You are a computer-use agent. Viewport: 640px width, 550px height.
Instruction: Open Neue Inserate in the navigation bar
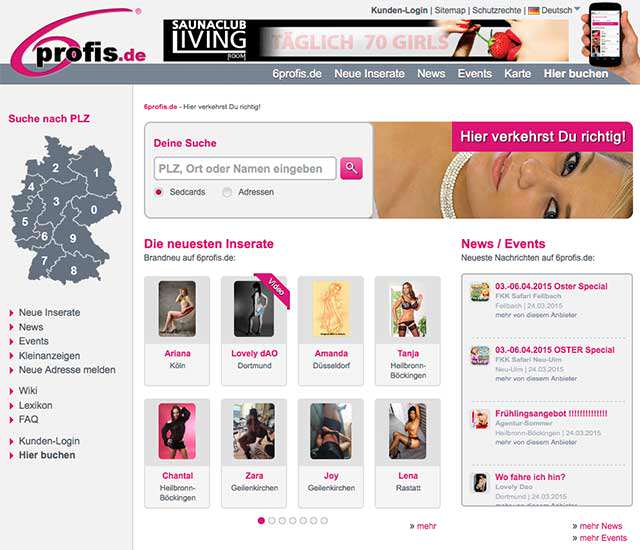pyautogui.click(x=369, y=74)
